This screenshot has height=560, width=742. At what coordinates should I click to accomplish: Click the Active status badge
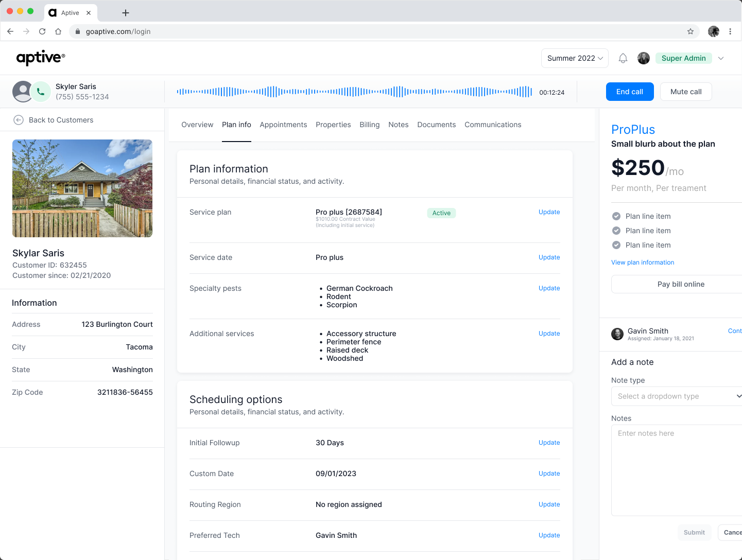[x=441, y=213]
